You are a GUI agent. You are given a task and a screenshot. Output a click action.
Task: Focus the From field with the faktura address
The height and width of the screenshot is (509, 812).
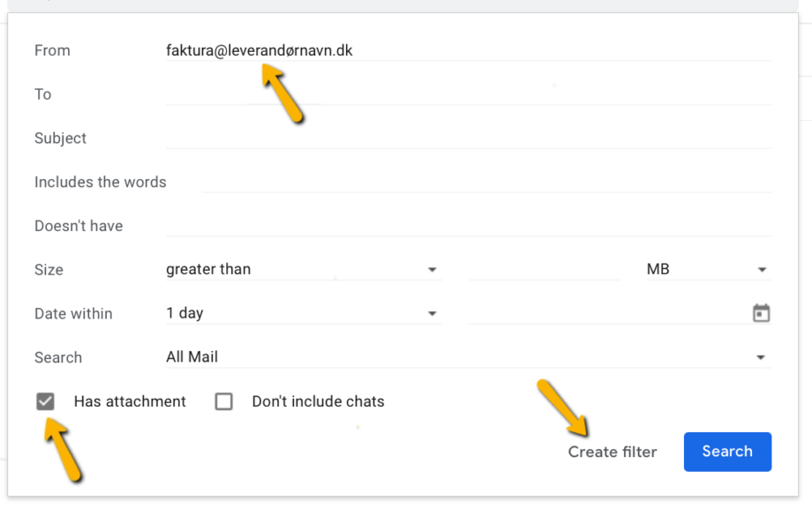469,50
